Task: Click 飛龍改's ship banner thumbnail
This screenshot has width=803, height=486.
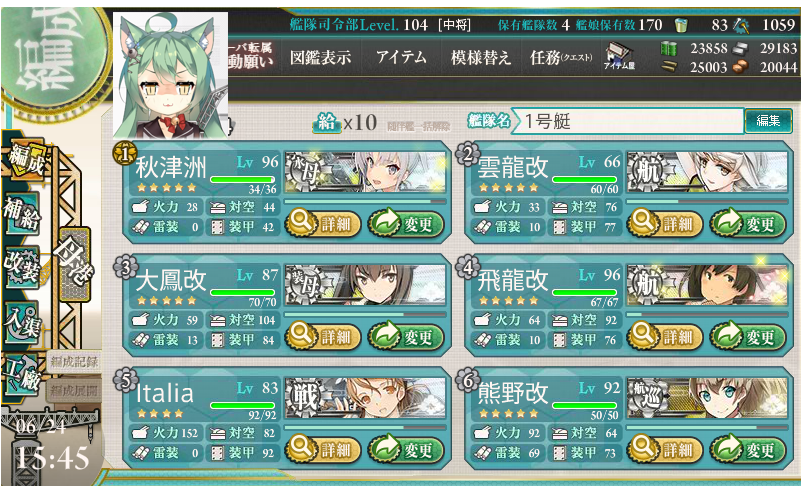Action: click(707, 285)
